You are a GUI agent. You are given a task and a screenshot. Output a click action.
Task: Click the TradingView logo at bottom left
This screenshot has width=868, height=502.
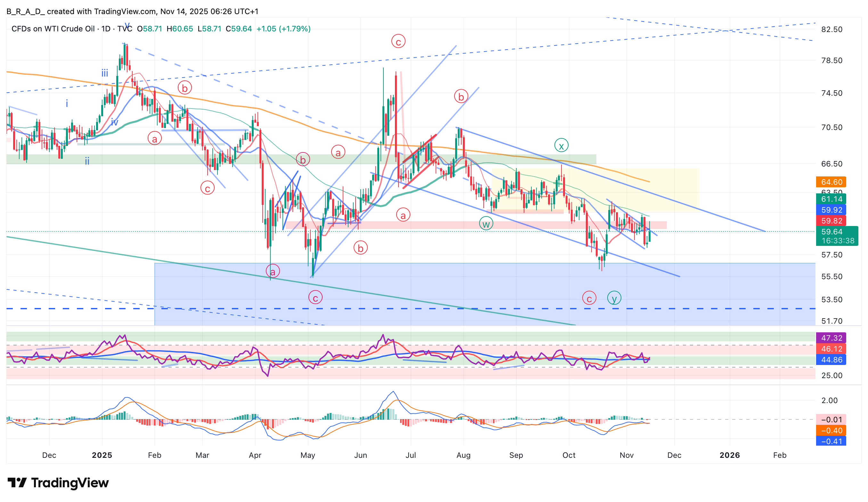(x=58, y=483)
